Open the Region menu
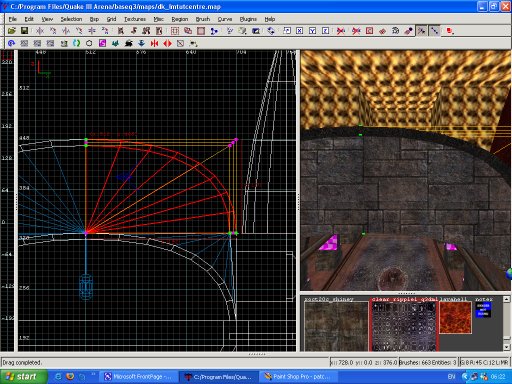Image resolution: width=512 pixels, height=384 pixels. pos(180,19)
